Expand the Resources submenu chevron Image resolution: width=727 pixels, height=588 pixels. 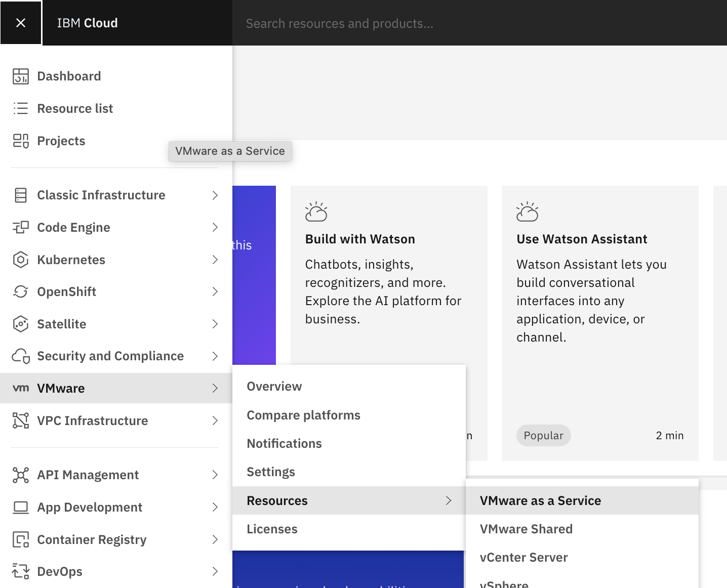(x=449, y=500)
